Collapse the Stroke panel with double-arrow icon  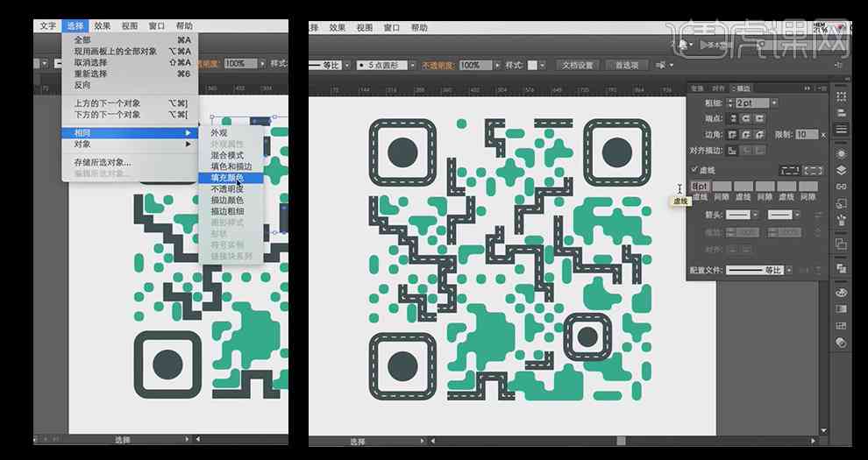pyautogui.click(x=808, y=88)
